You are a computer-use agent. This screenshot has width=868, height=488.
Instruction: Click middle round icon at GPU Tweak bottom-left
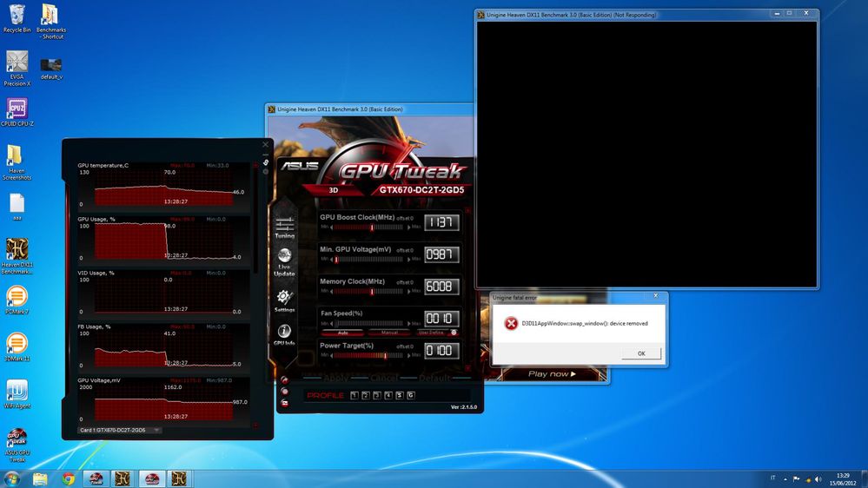(x=284, y=392)
